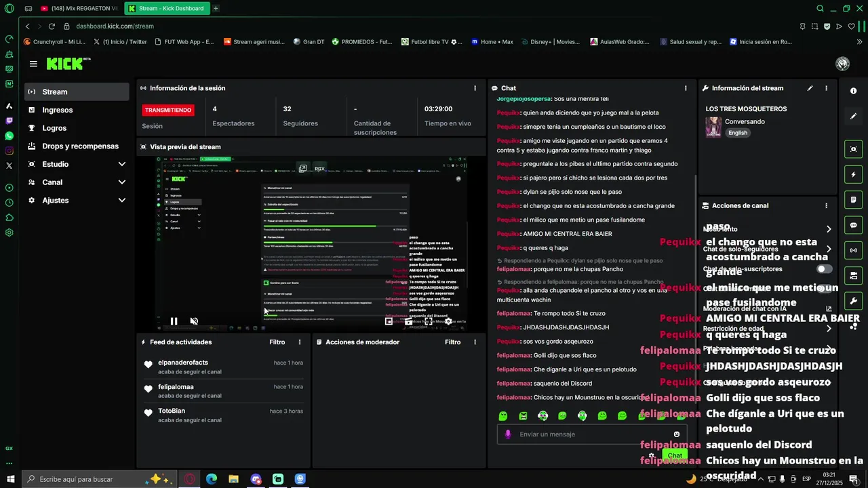Click the info icon in right rail
This screenshot has height=488, width=868.
854,91
